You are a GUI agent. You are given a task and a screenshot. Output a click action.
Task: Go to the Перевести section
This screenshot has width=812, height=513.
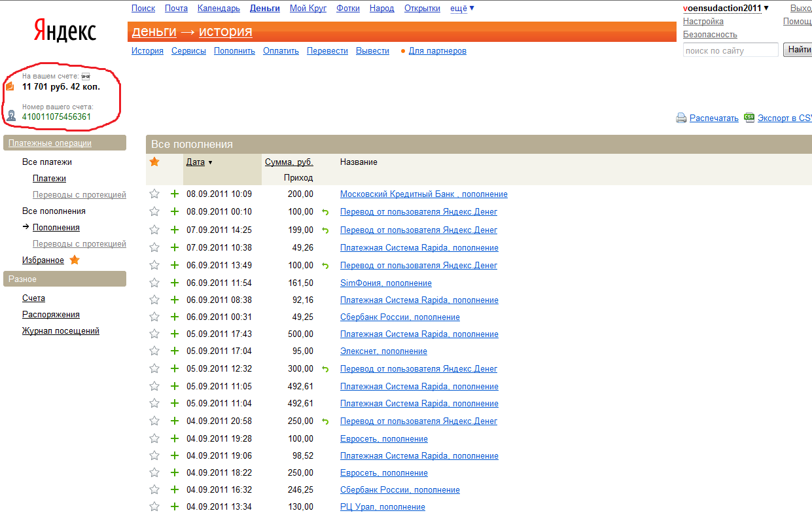coord(327,51)
